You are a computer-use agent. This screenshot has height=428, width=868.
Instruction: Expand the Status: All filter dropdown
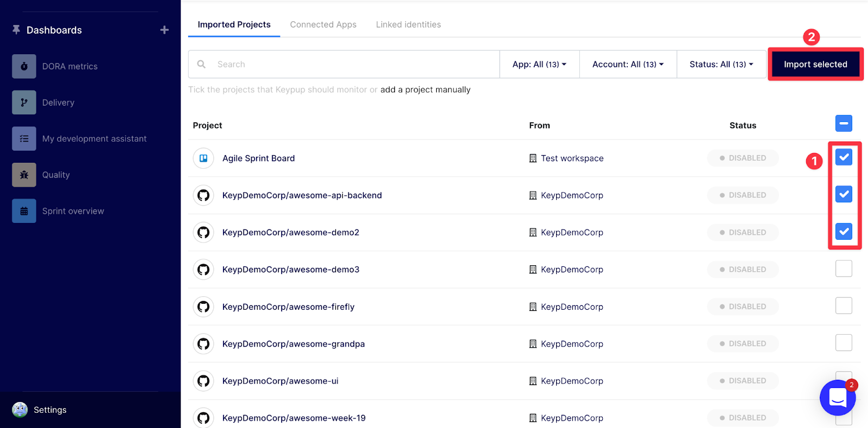pyautogui.click(x=721, y=65)
